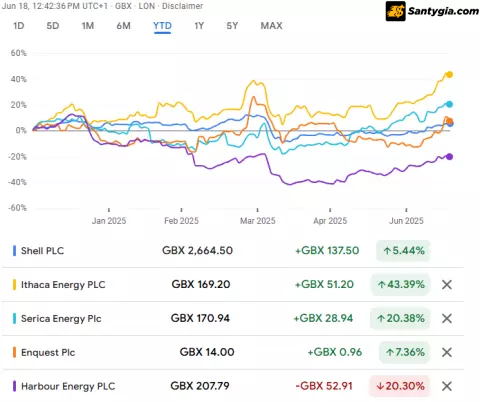Click the Enquest 7.36% change badge
The height and width of the screenshot is (402, 480).
pos(405,352)
